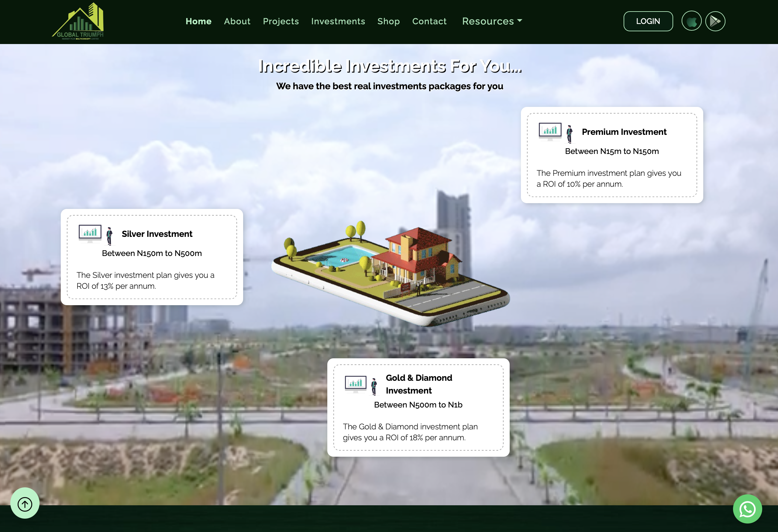Visit the Shop page

(388, 22)
